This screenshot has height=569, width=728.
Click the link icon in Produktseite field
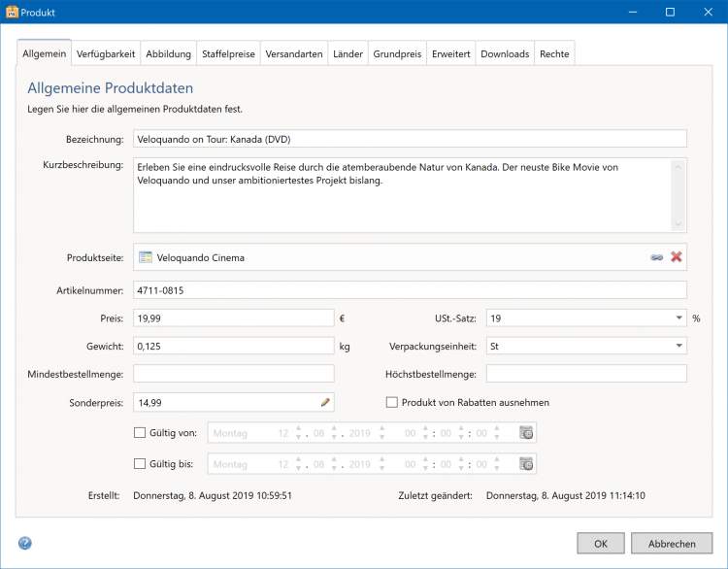click(657, 257)
